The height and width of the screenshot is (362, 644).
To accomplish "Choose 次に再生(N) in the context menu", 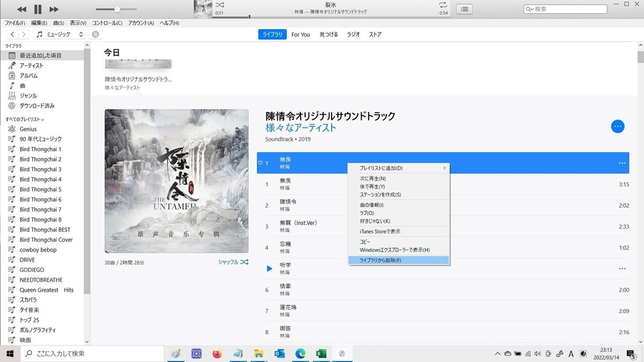I will [x=399, y=179].
